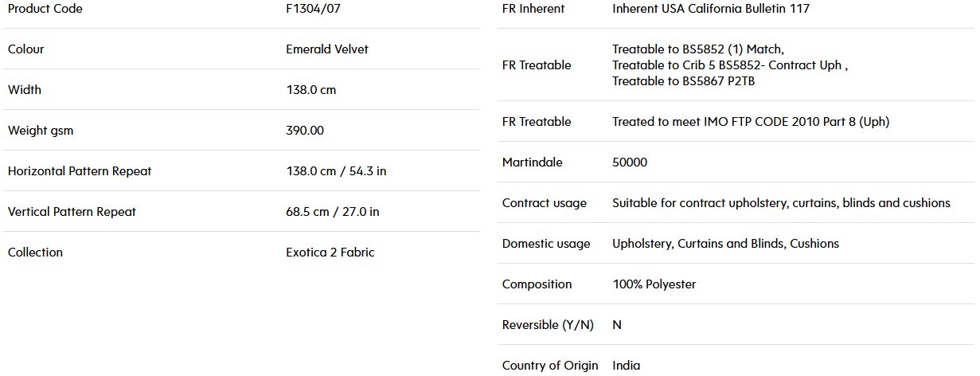Click Treated to meet IMO FTP CODE text
980x376 pixels.
751,122
